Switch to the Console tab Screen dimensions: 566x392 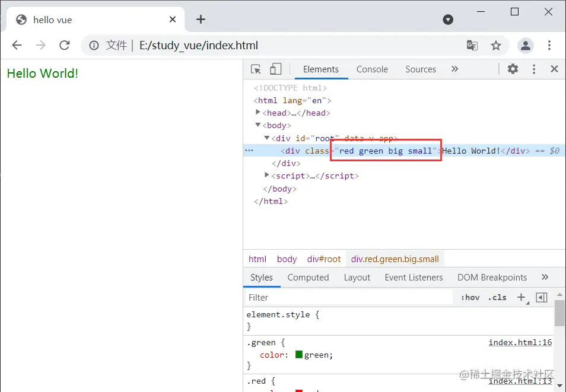372,69
